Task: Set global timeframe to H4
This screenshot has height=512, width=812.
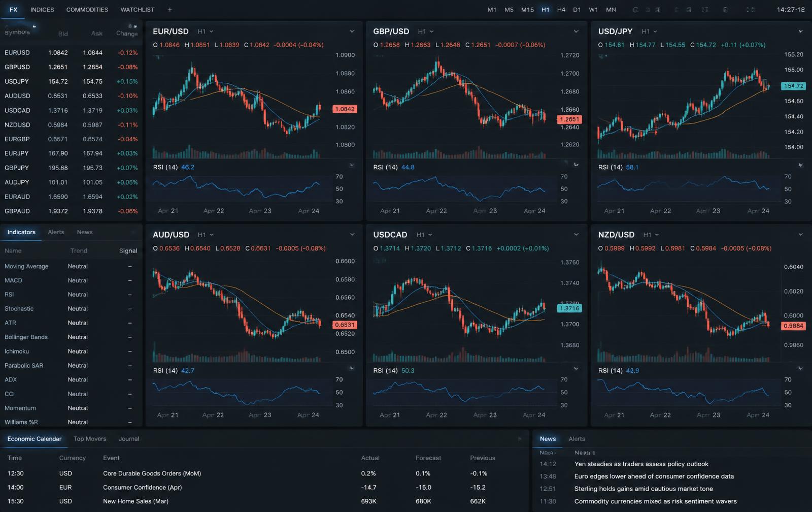Action: (561, 10)
